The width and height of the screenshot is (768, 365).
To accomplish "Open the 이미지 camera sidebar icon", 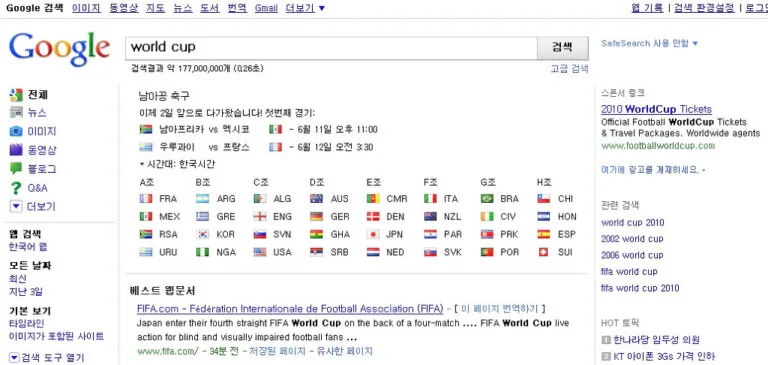I will [16, 131].
